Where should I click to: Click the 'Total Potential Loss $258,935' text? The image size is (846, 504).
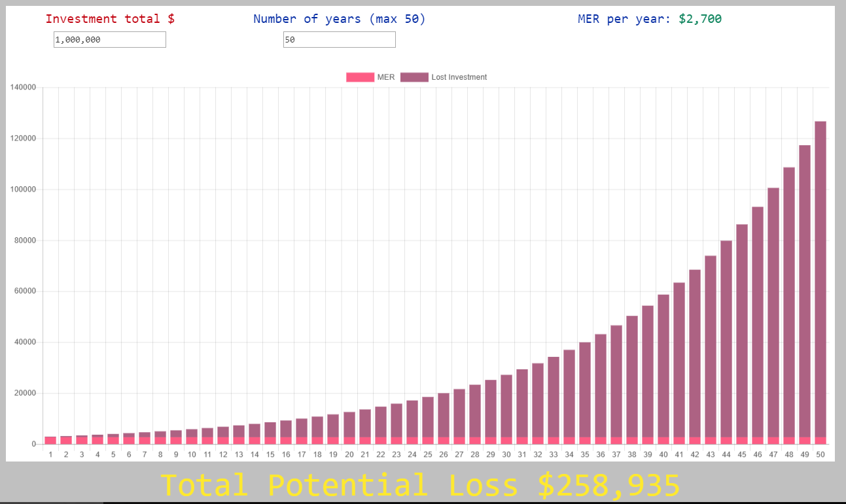pos(420,485)
